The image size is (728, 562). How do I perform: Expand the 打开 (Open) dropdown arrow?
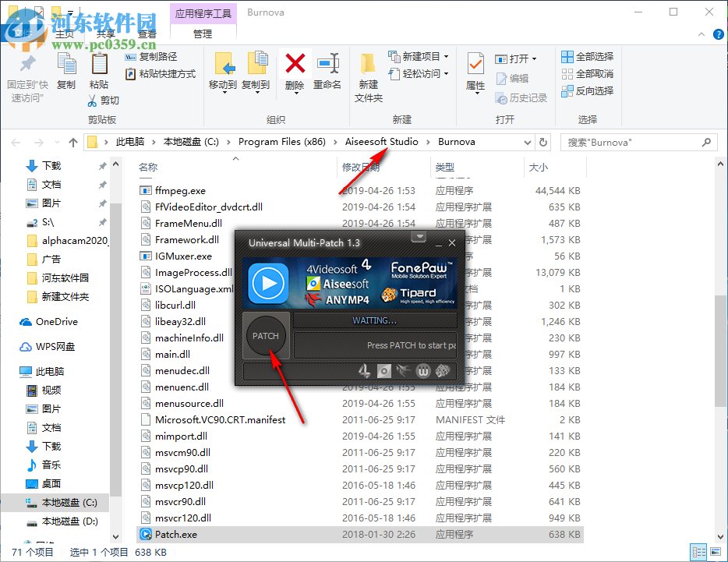[533, 59]
